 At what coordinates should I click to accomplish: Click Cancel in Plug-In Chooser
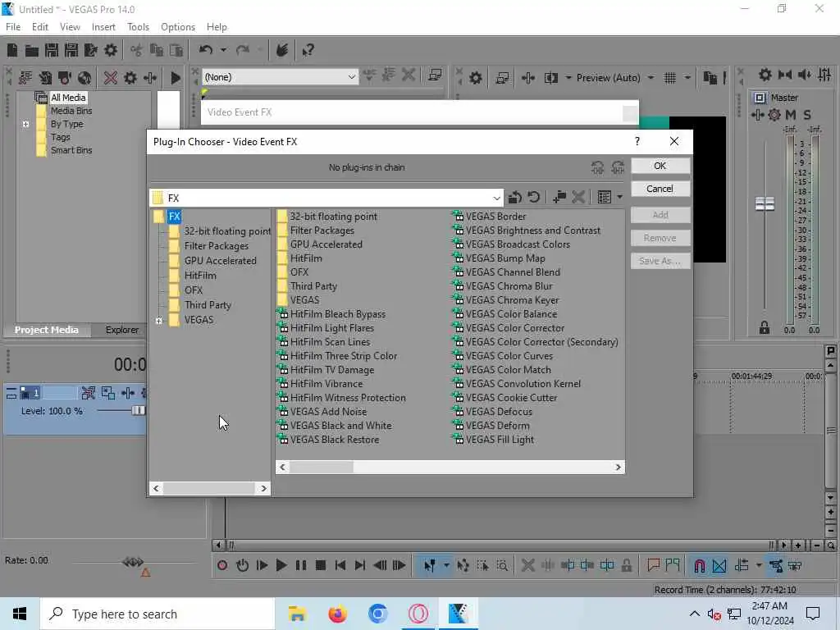pos(660,189)
